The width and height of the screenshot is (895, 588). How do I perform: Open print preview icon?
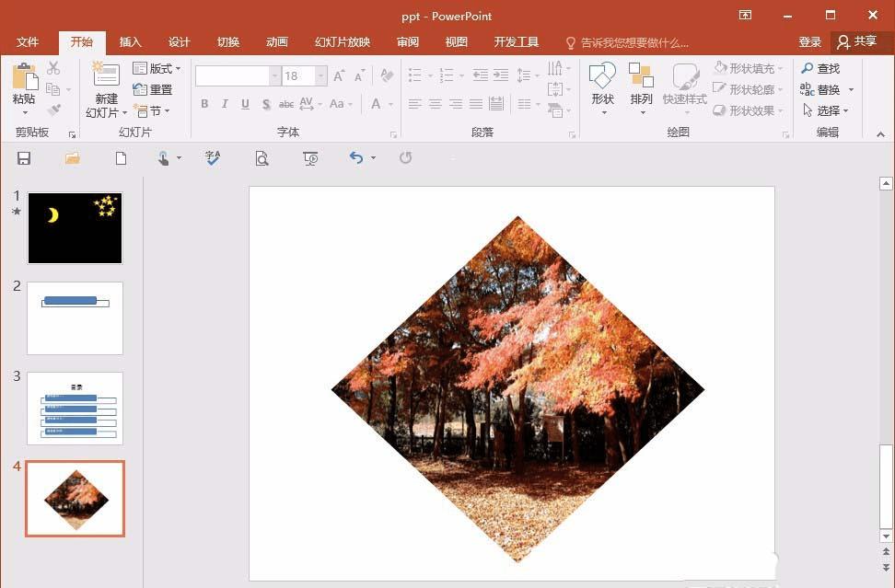pos(262,158)
